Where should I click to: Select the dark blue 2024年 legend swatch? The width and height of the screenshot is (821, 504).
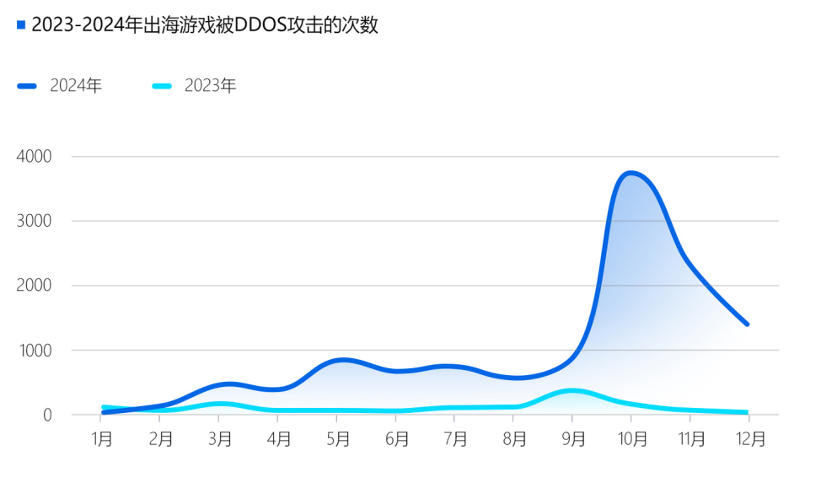pos(27,86)
